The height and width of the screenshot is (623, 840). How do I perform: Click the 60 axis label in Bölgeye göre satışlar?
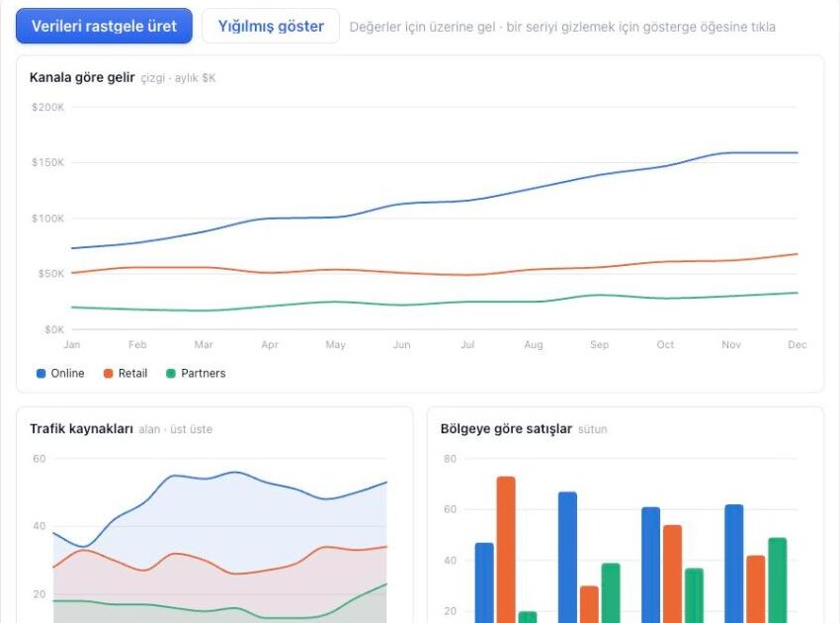(450, 509)
